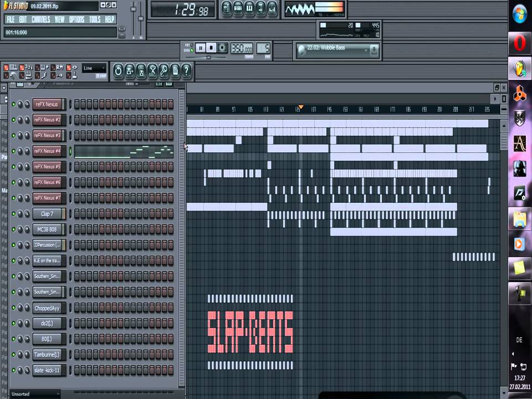Pause playback with the pause button

tap(200, 48)
